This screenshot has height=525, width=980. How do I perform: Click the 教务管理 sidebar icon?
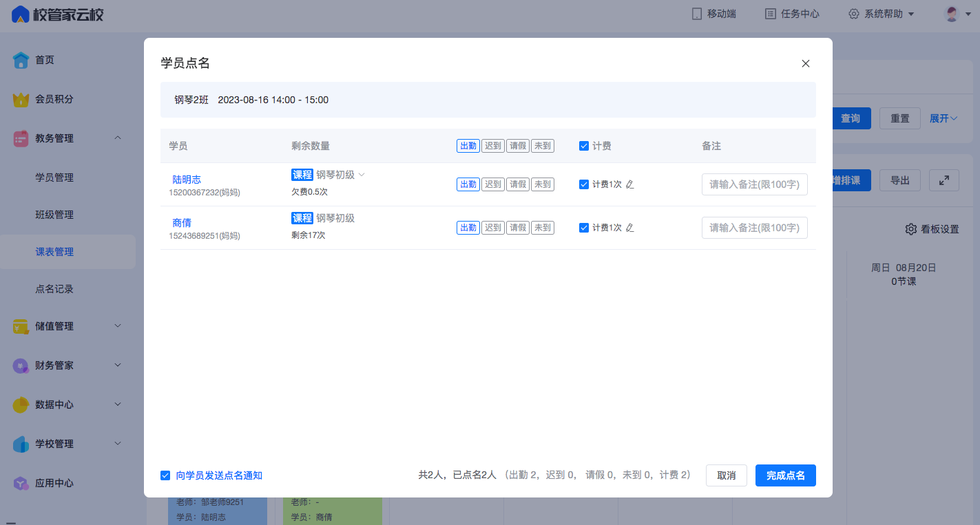pos(21,138)
